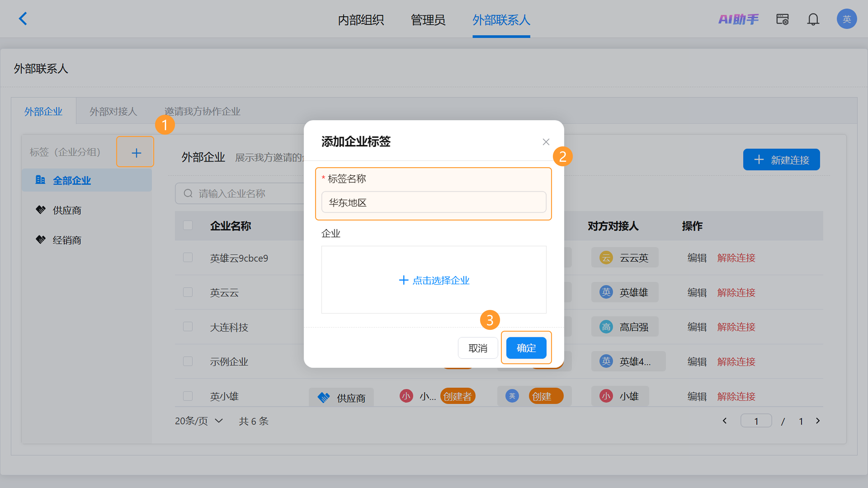
Task: Click the 全部企业 building icon
Action: pos(40,180)
